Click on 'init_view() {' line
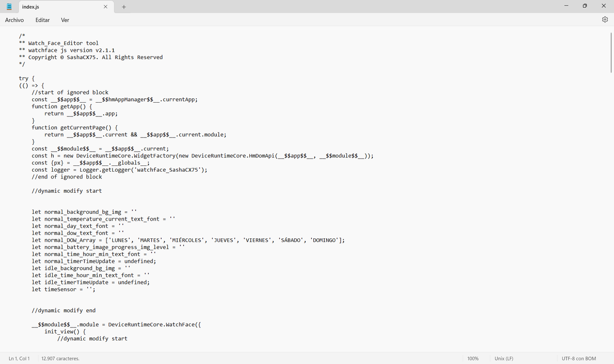Screen dimensions: 614x364 click(x=65, y=331)
